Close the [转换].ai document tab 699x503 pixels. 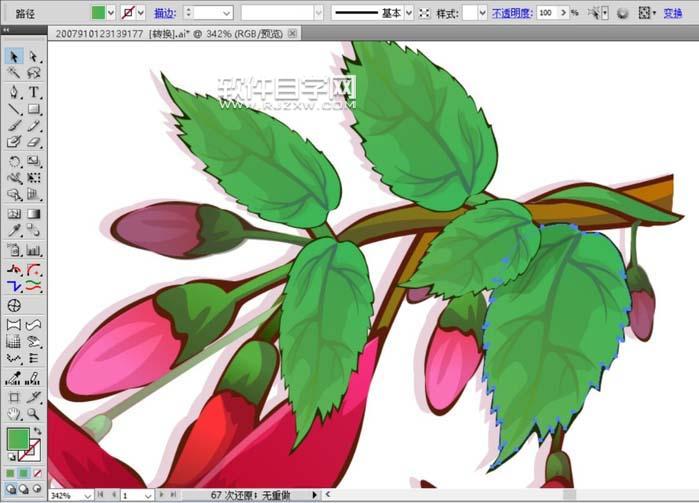pyautogui.click(x=292, y=33)
